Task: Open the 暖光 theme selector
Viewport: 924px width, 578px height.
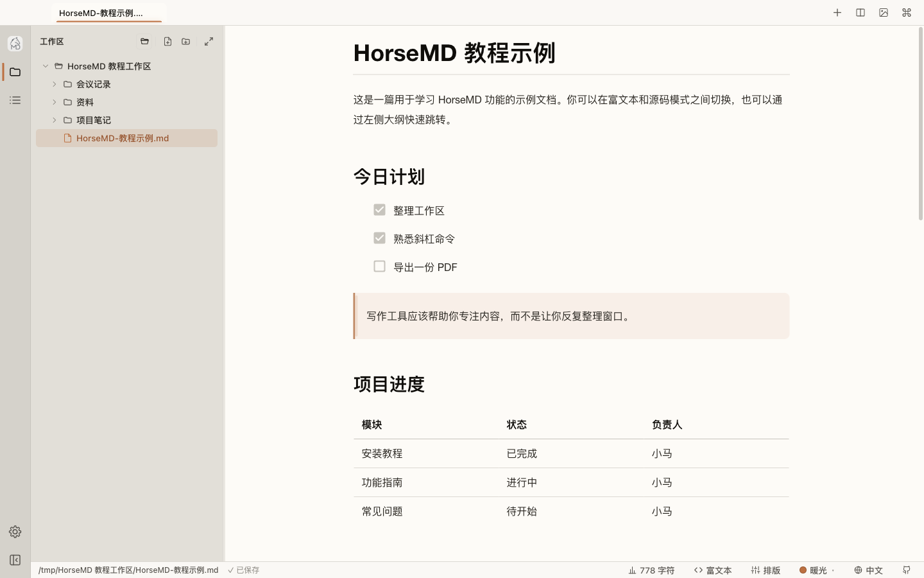Action: click(x=817, y=570)
